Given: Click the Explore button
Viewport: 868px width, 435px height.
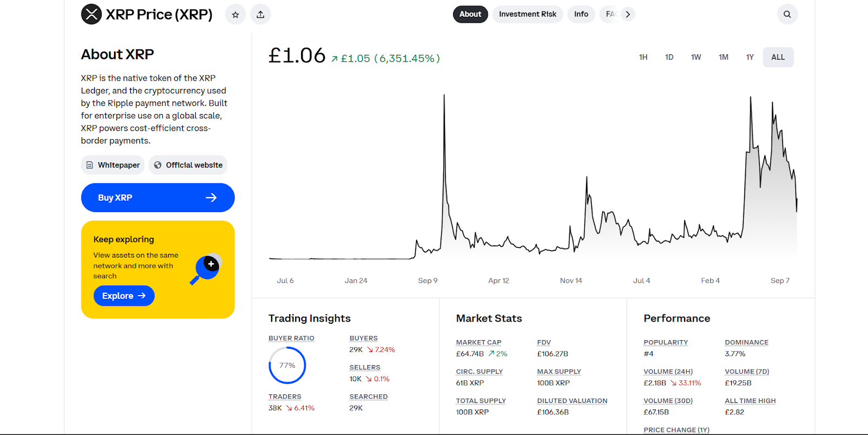Looking at the screenshot, I should coord(124,296).
